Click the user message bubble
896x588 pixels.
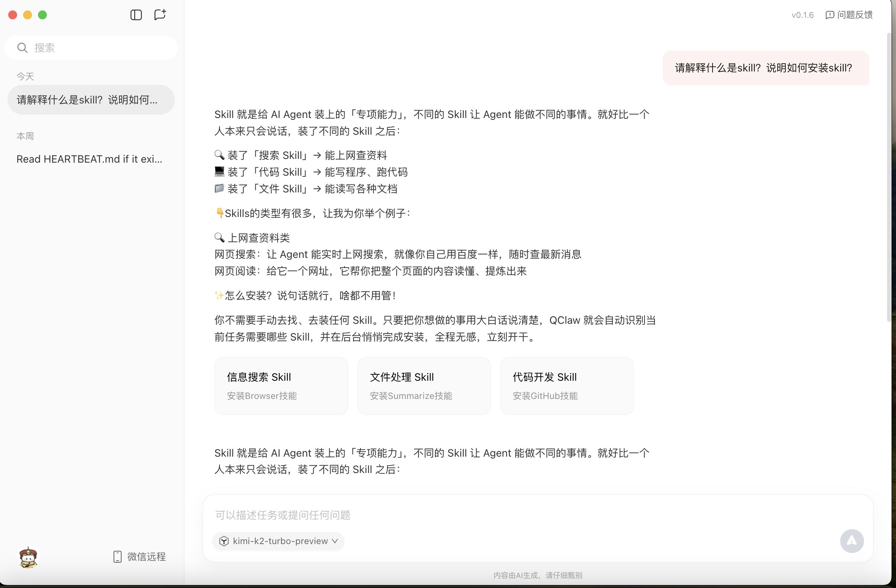(x=765, y=68)
